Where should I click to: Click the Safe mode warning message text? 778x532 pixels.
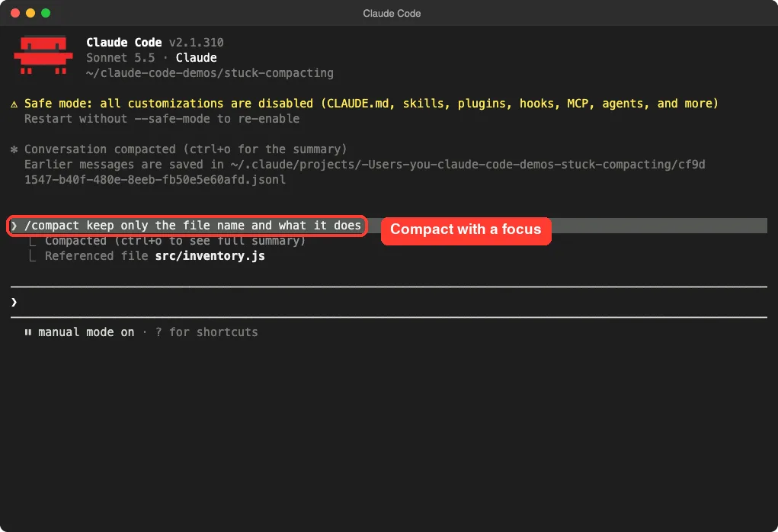point(371,103)
